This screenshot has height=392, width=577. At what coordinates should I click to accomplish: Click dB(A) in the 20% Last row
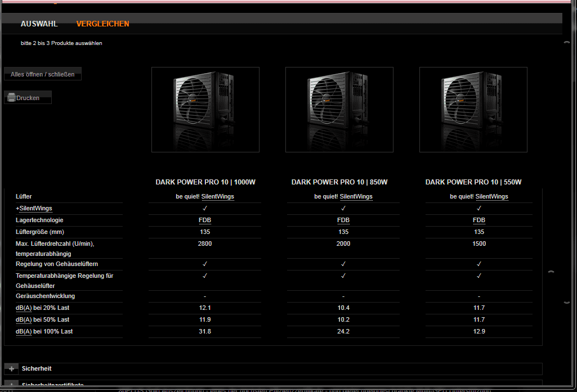24,308
